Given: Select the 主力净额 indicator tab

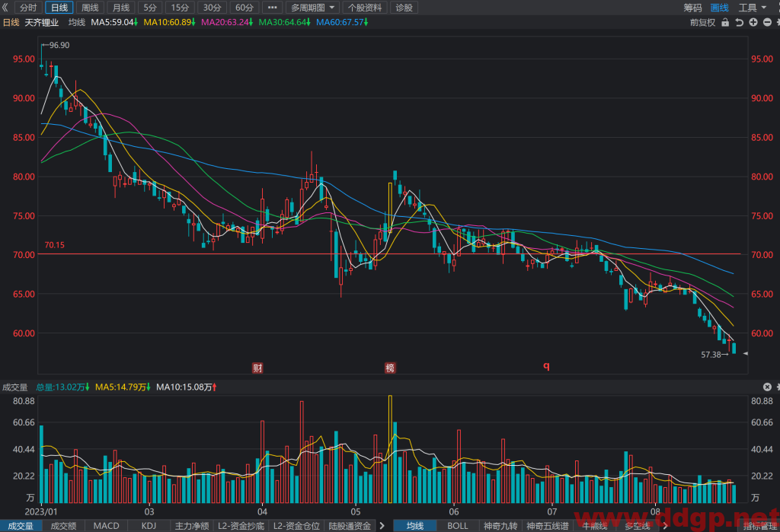Looking at the screenshot, I should coord(191,526).
